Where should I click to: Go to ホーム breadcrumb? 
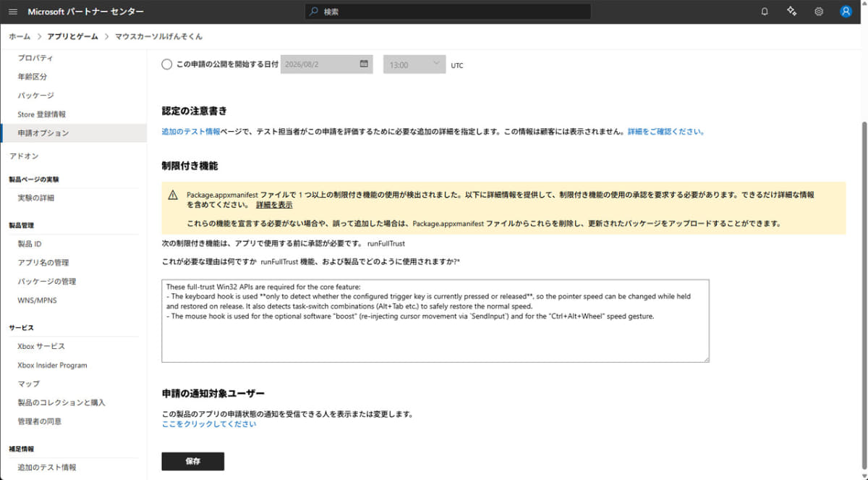(x=20, y=36)
